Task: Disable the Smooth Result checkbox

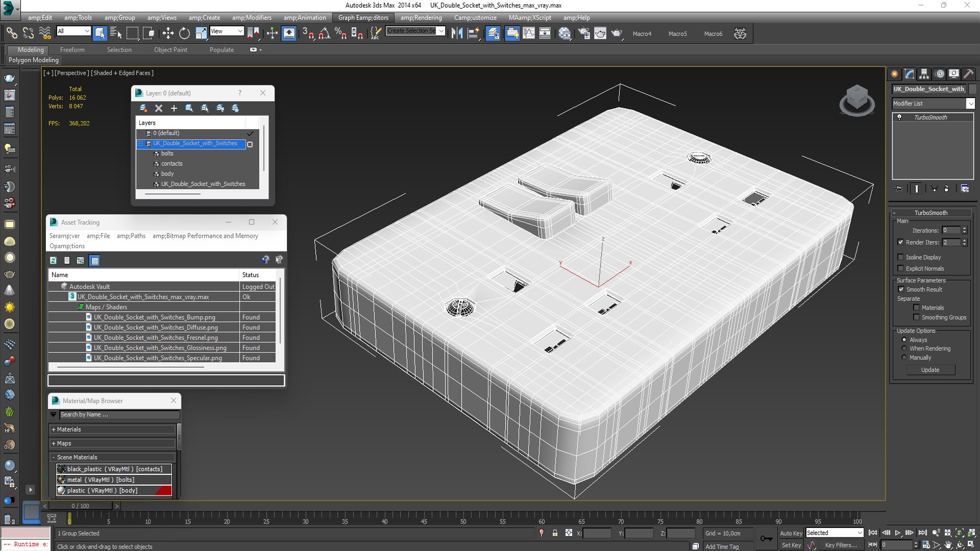Action: tap(901, 289)
